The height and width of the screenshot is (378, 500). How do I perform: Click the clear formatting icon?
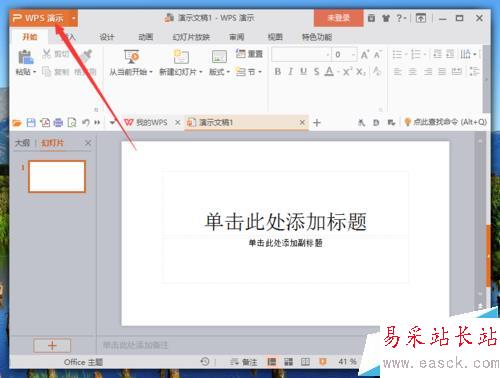coord(377,71)
